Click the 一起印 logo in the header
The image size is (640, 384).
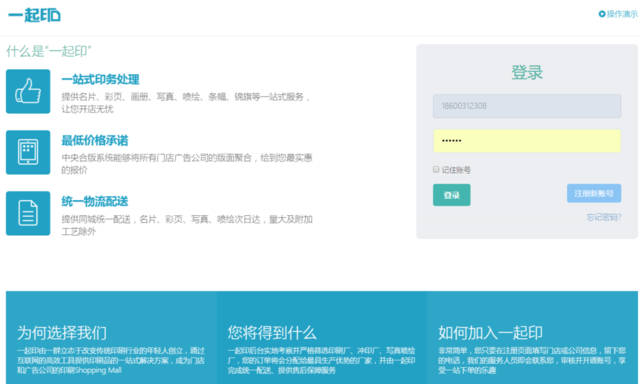click(34, 15)
